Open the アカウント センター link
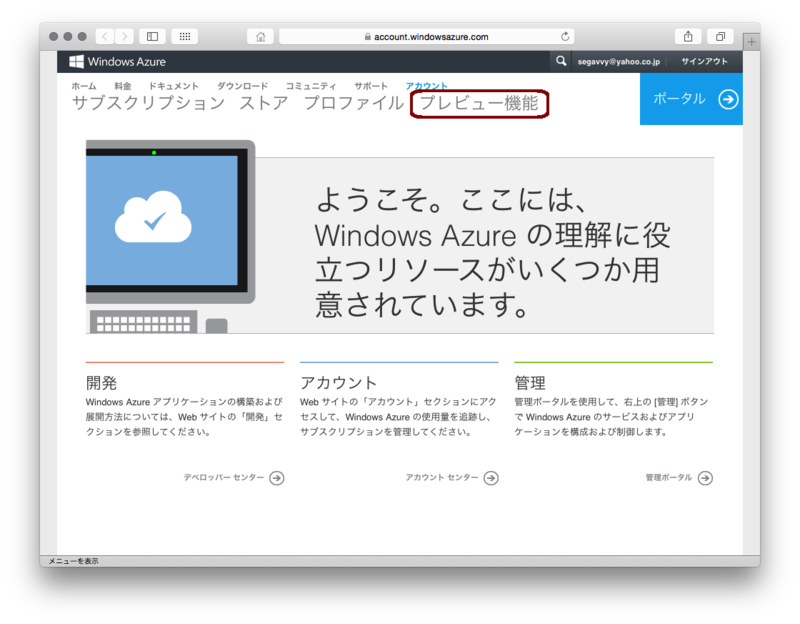The image size is (800, 624). point(442,478)
